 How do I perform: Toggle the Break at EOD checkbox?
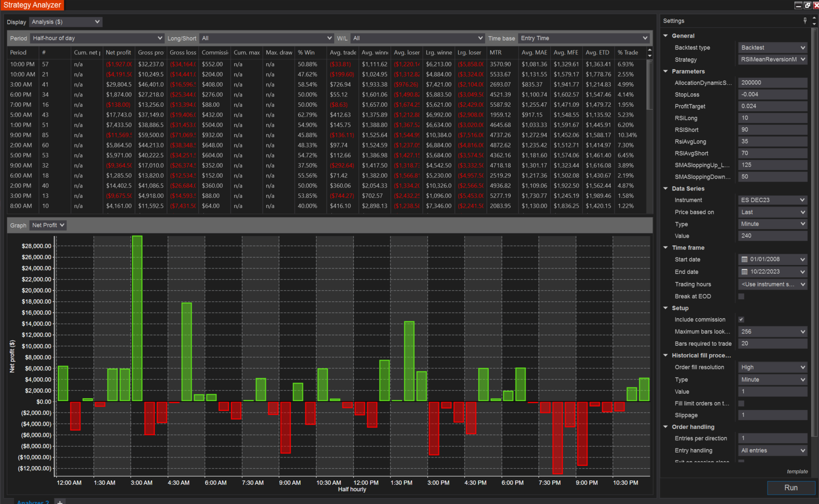click(741, 296)
